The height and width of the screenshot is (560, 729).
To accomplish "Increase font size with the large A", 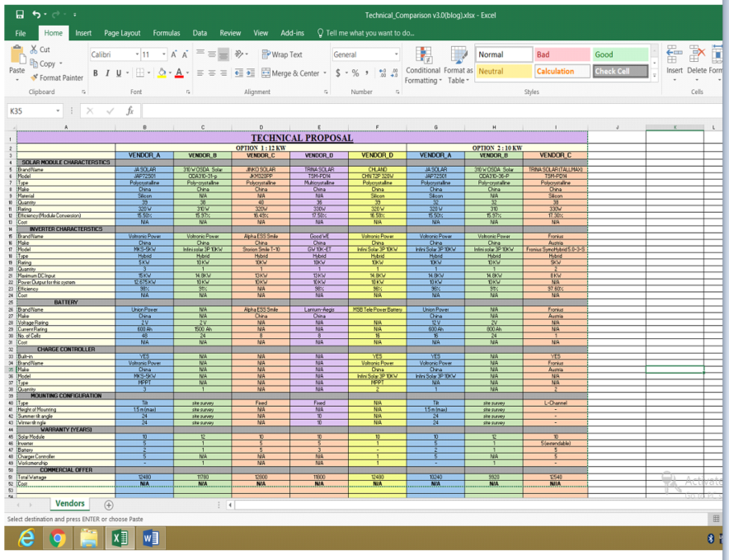I will pos(173,54).
